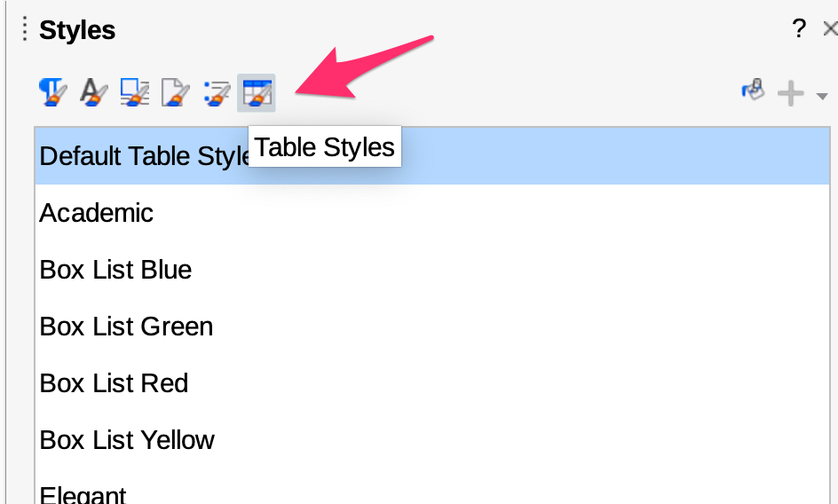
Task: Click the Styles panel title
Action: [77, 30]
